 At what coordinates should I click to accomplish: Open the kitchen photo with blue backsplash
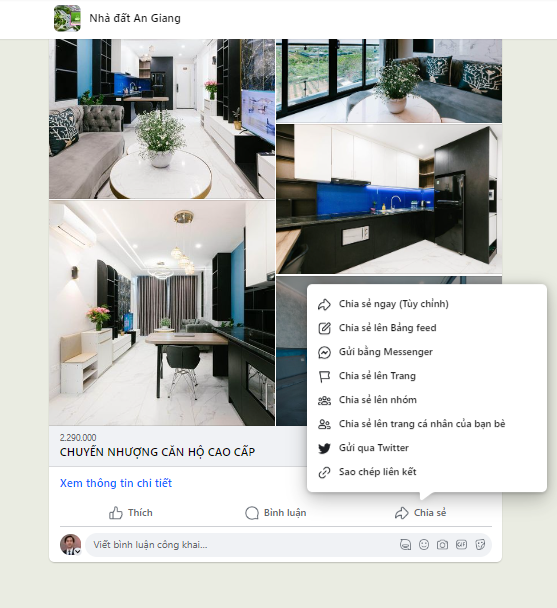click(x=389, y=199)
